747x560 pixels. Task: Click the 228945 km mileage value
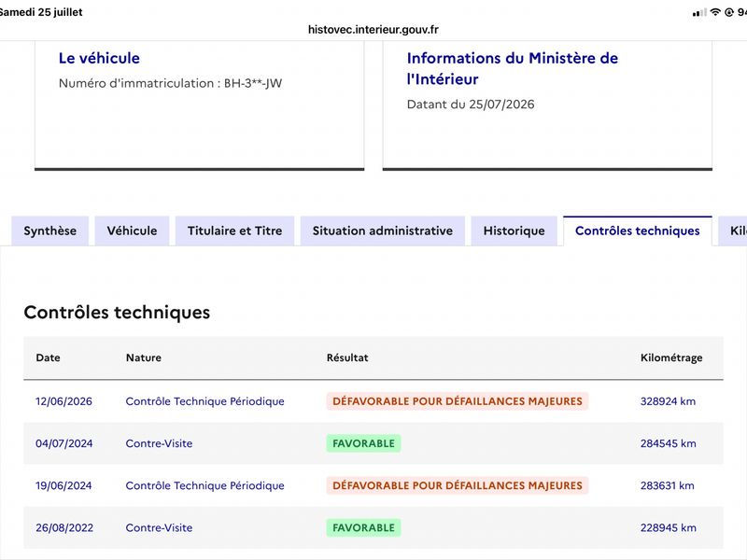(668, 528)
